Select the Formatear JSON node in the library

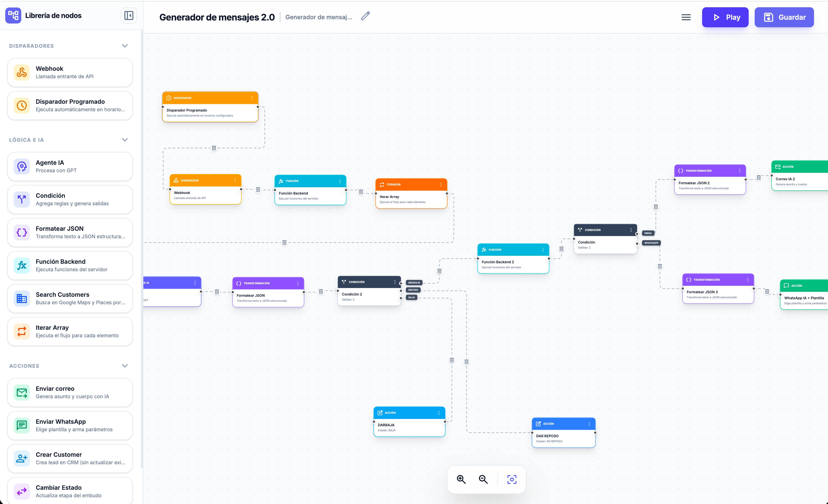[70, 232]
